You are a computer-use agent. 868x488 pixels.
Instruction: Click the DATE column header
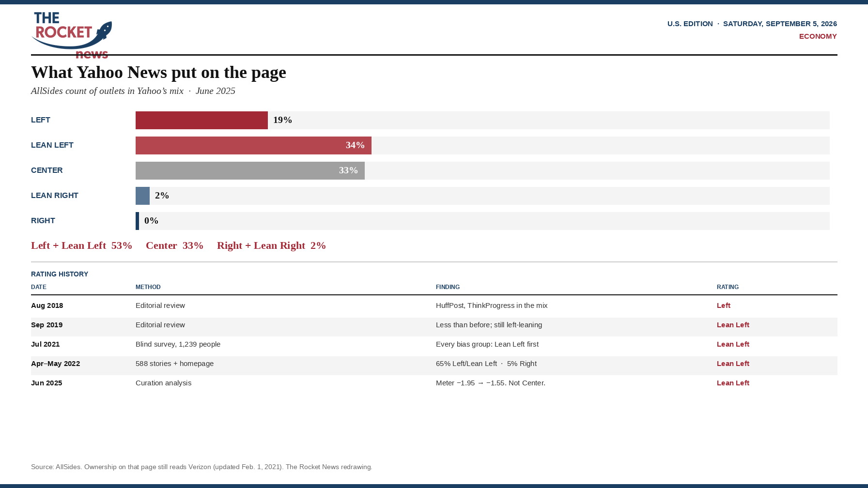point(39,287)
